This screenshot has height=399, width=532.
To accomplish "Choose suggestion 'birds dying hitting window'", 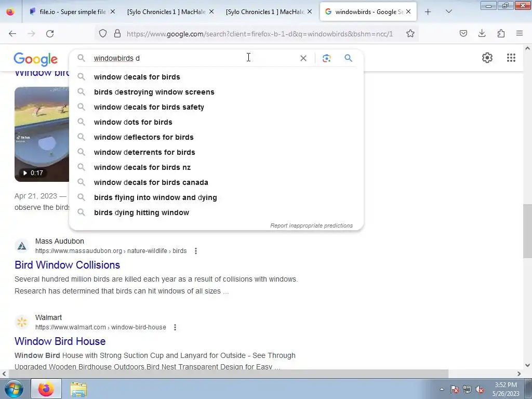I will pos(216,212).
